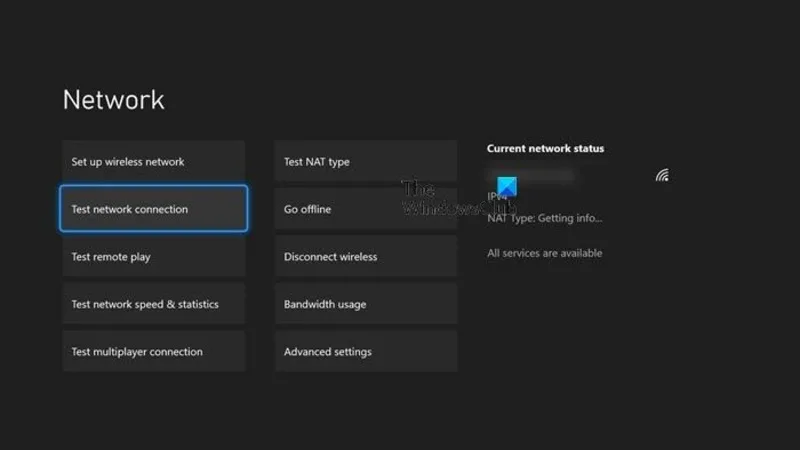Select Test network connection tile
Image resolution: width=800 pixels, height=450 pixels.
coord(154,209)
